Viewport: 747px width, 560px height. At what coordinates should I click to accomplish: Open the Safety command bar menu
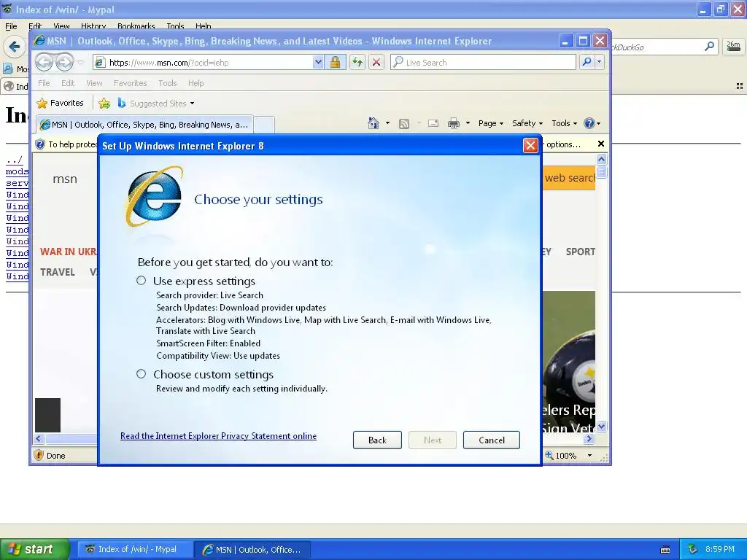pos(527,123)
